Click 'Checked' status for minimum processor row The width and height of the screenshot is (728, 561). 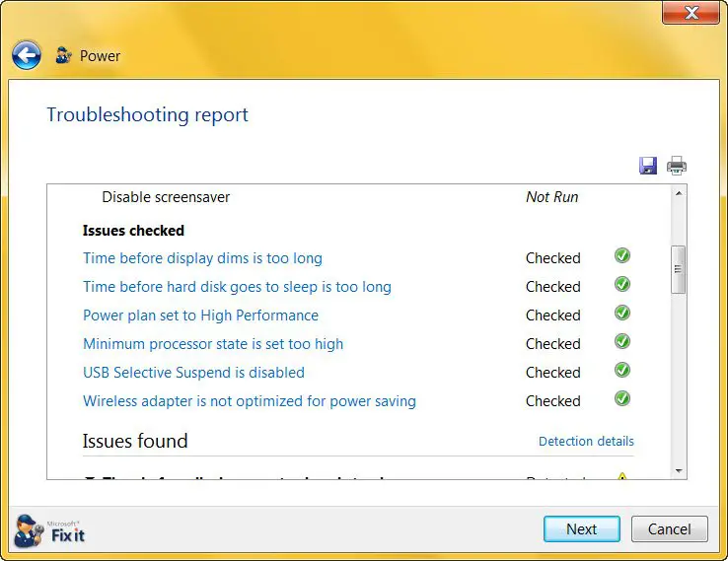click(553, 344)
